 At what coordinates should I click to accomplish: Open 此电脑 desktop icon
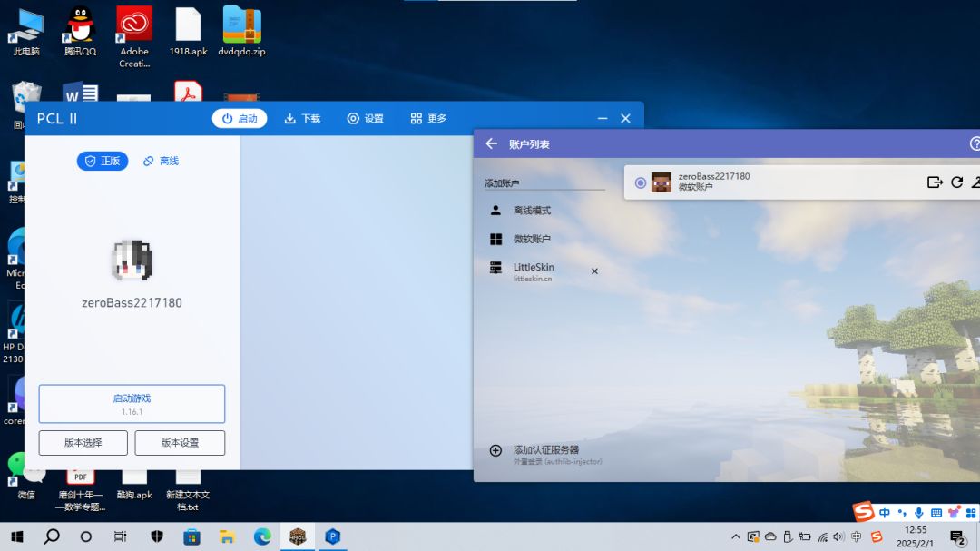pyautogui.click(x=27, y=33)
